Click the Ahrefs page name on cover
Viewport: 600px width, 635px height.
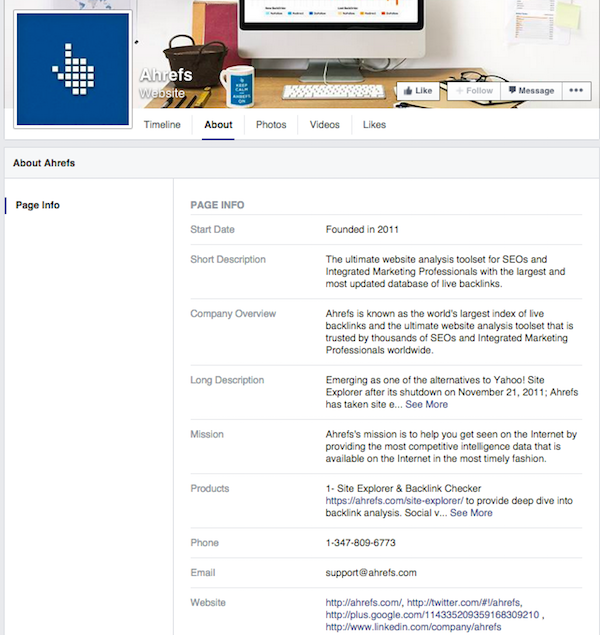pyautogui.click(x=166, y=75)
